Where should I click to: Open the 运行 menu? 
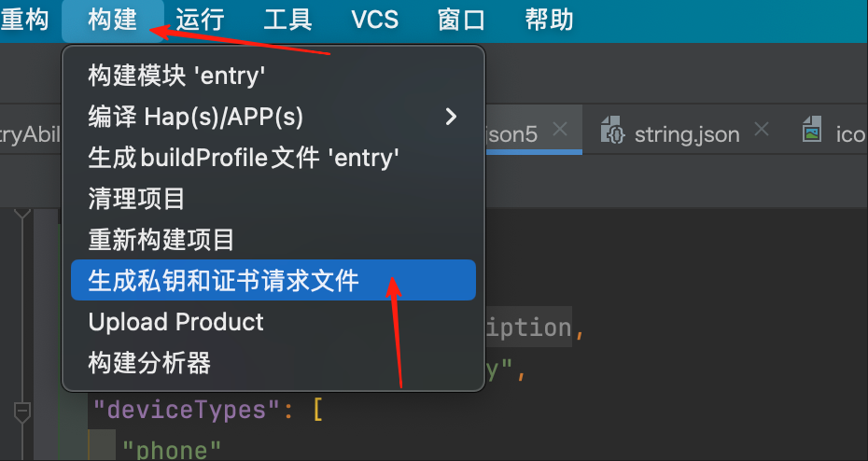(x=200, y=20)
